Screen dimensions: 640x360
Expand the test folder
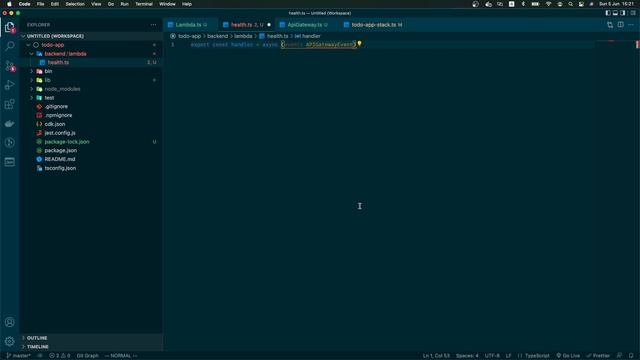(x=31, y=98)
